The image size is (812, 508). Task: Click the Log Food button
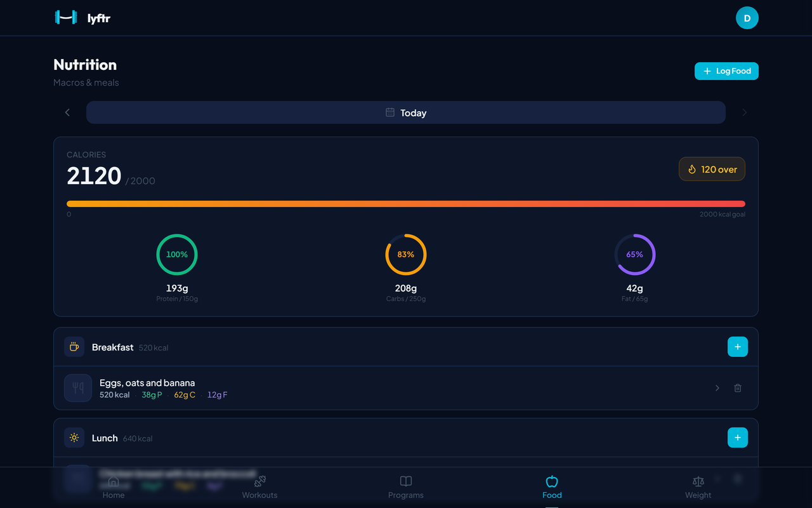pyautogui.click(x=726, y=71)
